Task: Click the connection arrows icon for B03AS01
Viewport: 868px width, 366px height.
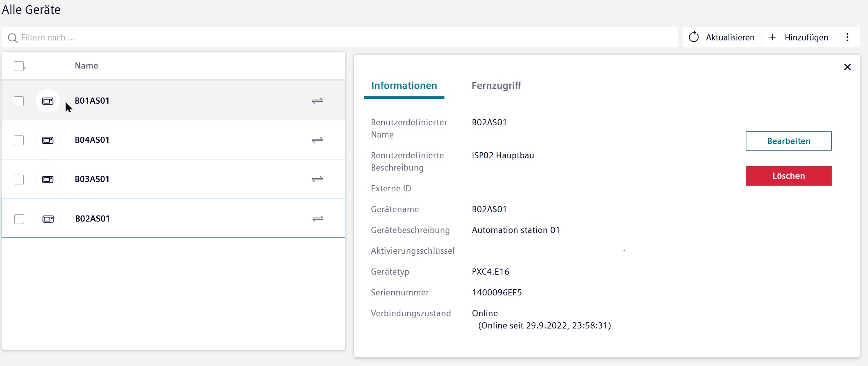Action: [317, 179]
